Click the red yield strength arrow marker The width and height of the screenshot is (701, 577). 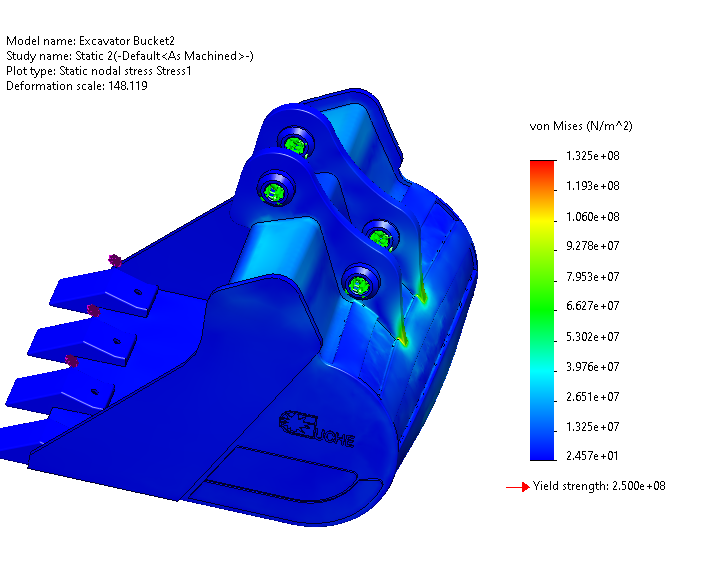pos(518,487)
